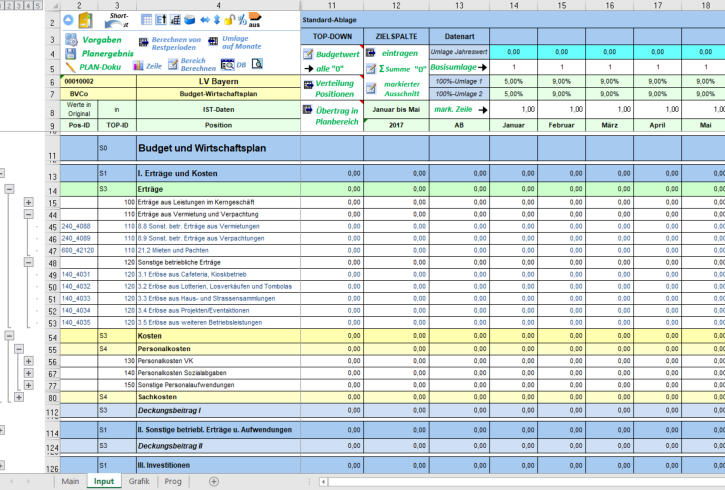Collapse the Erträge outline group
The width and height of the screenshot is (725, 490).
tap(9, 188)
